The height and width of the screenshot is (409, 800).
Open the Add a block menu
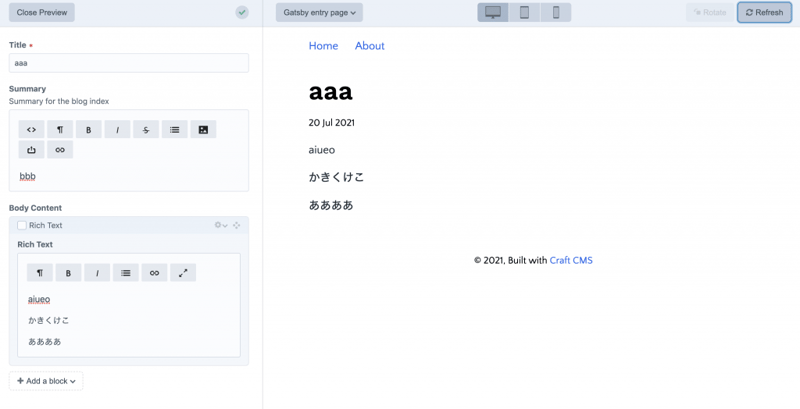[46, 381]
